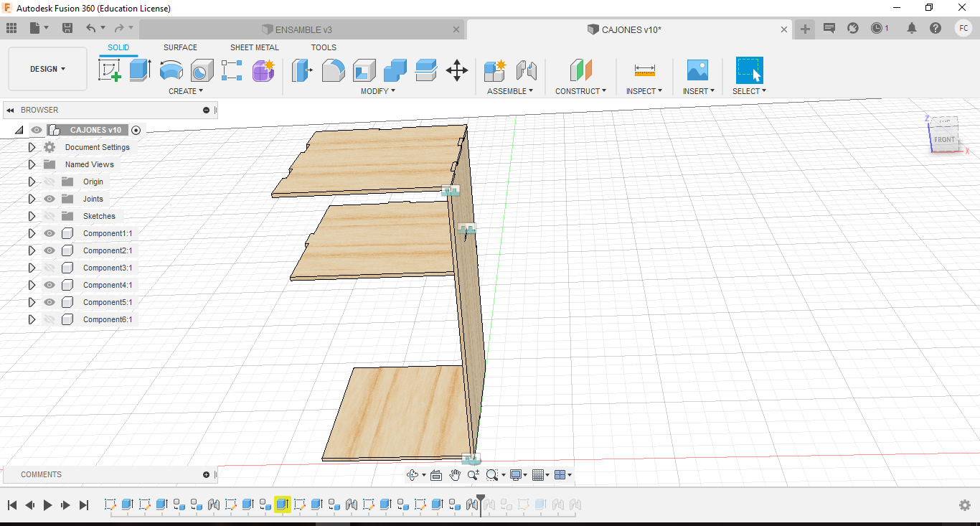Viewport: 980px width, 526px height.
Task: Show Component3:1 using its eye icon
Action: pos(50,268)
